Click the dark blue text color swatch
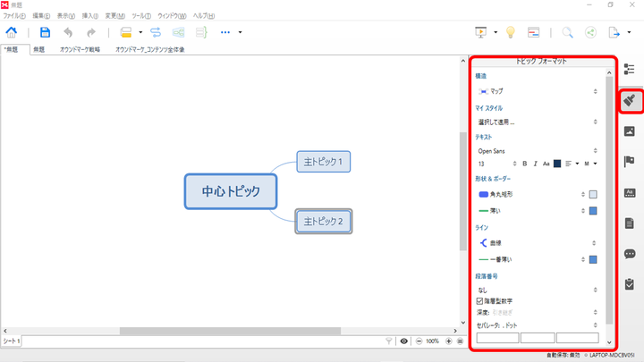Viewport: 644px width, 362px height. [557, 164]
